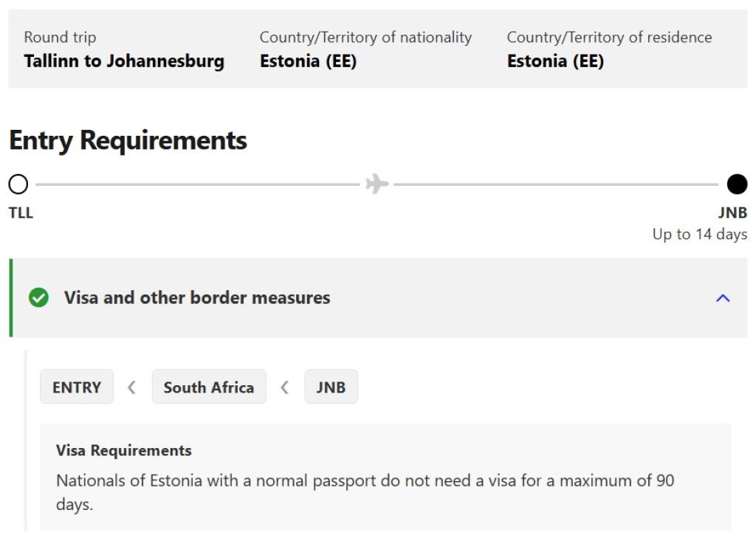Click the residence value Estonia (EE)
The image size is (756, 538).
point(555,61)
